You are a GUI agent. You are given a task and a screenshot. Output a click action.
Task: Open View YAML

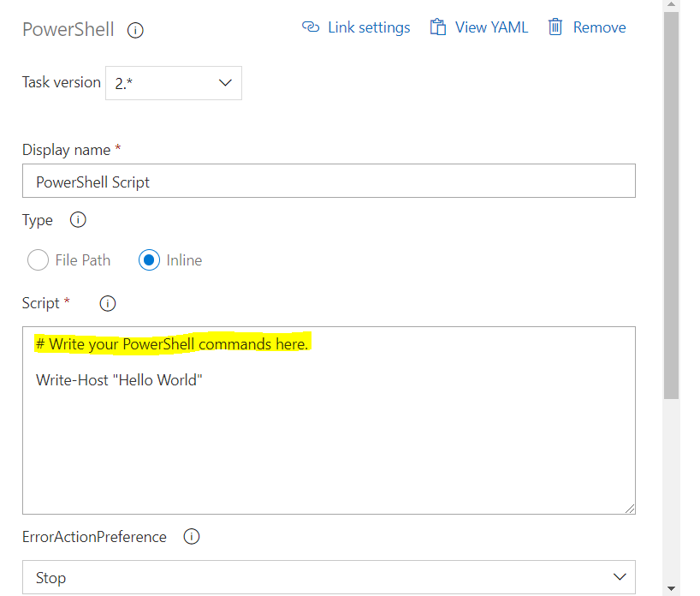pyautogui.click(x=491, y=27)
